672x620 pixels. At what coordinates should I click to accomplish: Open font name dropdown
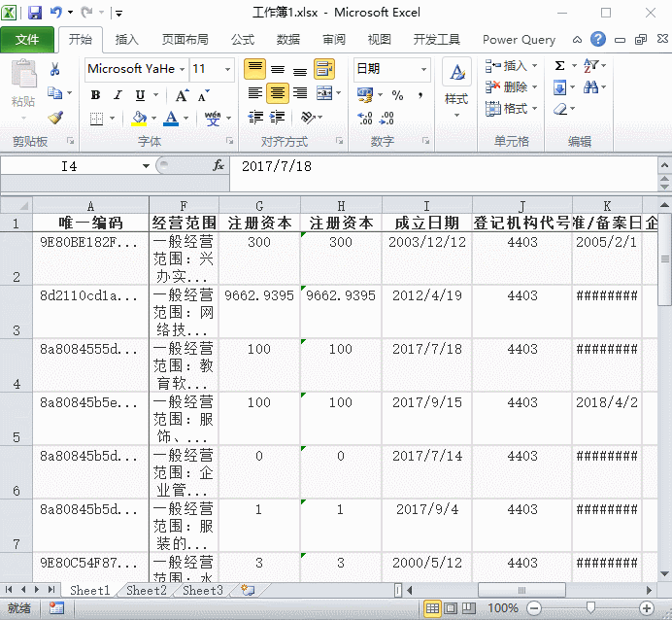pyautogui.click(x=183, y=69)
